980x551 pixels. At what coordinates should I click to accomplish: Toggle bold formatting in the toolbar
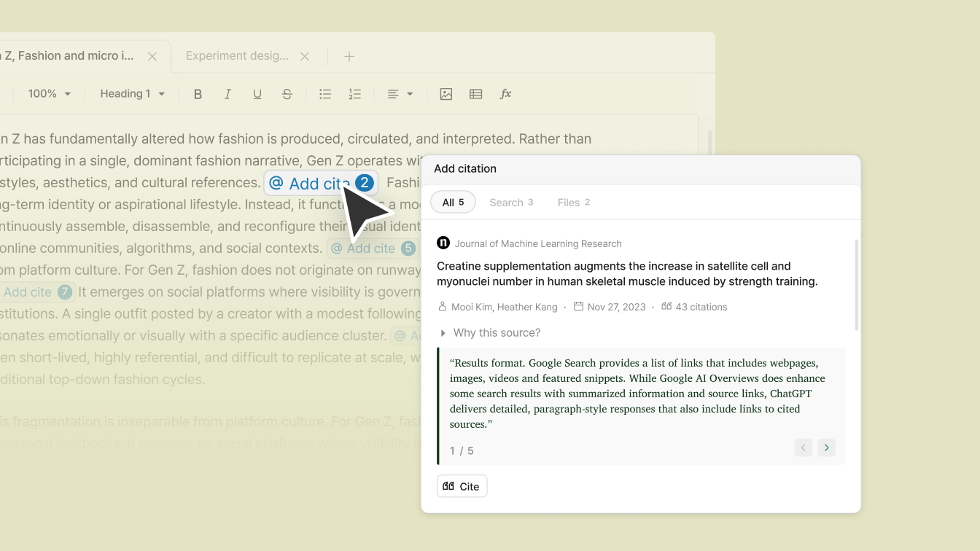198,93
